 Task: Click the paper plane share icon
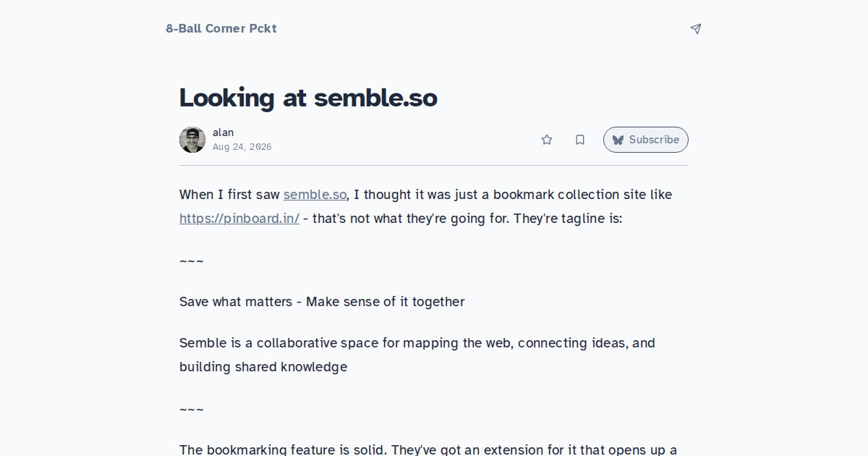[696, 29]
